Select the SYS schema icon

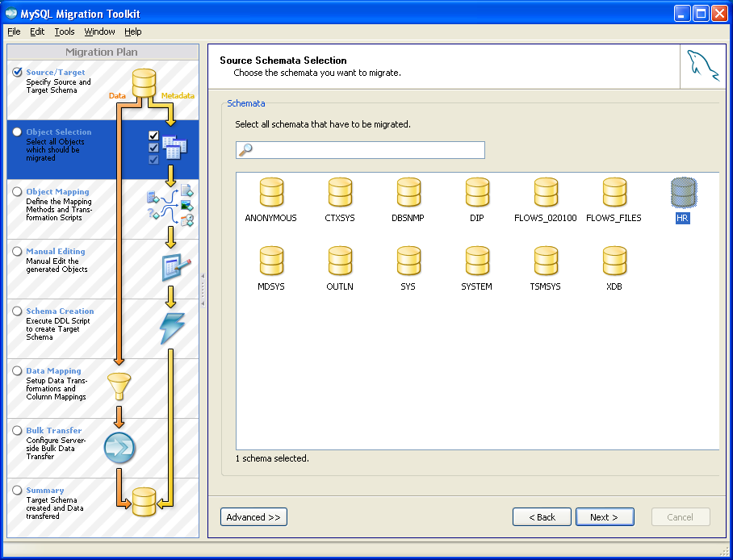tap(408, 261)
